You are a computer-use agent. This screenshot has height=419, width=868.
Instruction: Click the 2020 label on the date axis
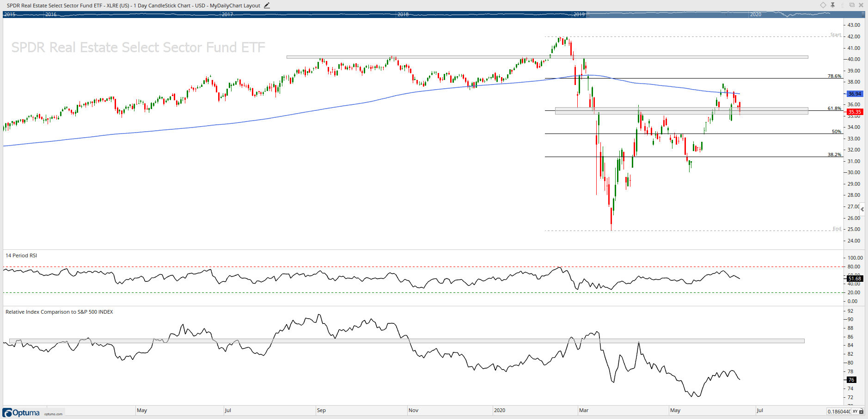(x=500, y=410)
